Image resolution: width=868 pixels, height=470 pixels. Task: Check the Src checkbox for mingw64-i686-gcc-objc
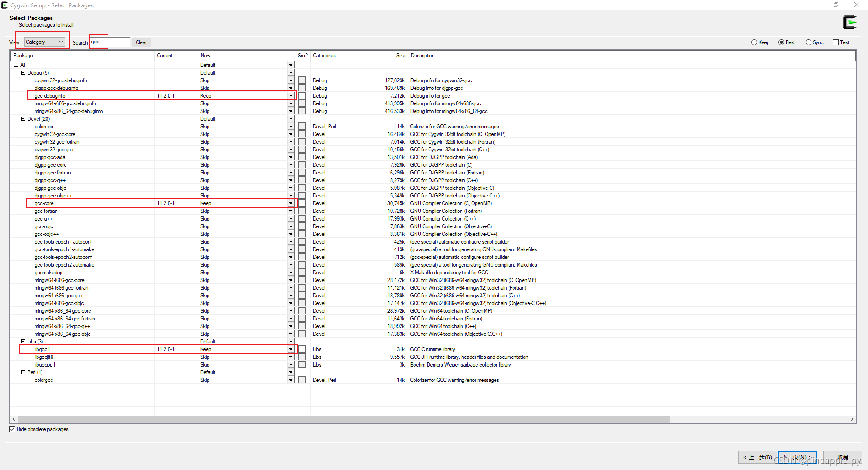pos(302,303)
